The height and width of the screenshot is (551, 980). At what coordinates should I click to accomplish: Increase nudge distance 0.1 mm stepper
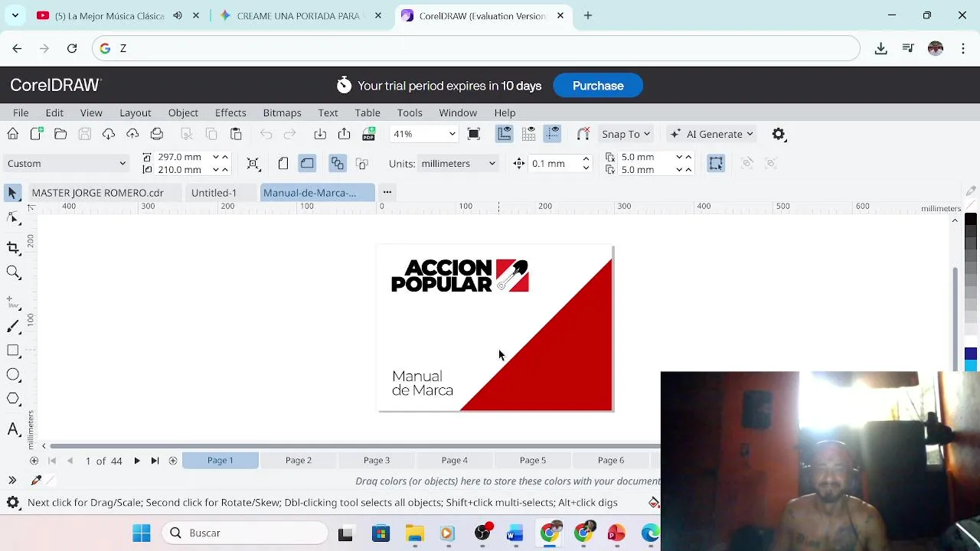tap(586, 159)
